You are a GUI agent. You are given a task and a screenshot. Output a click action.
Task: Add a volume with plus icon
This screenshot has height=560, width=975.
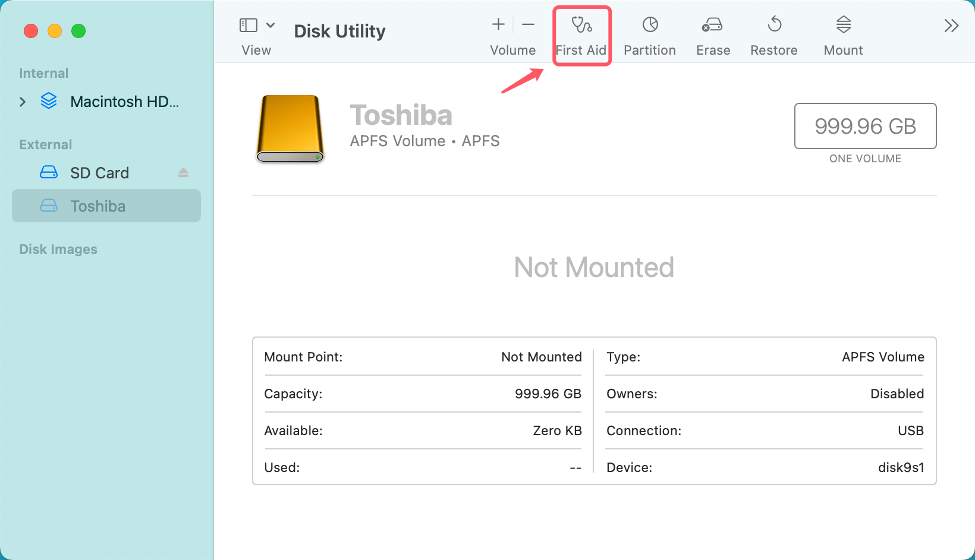[498, 24]
